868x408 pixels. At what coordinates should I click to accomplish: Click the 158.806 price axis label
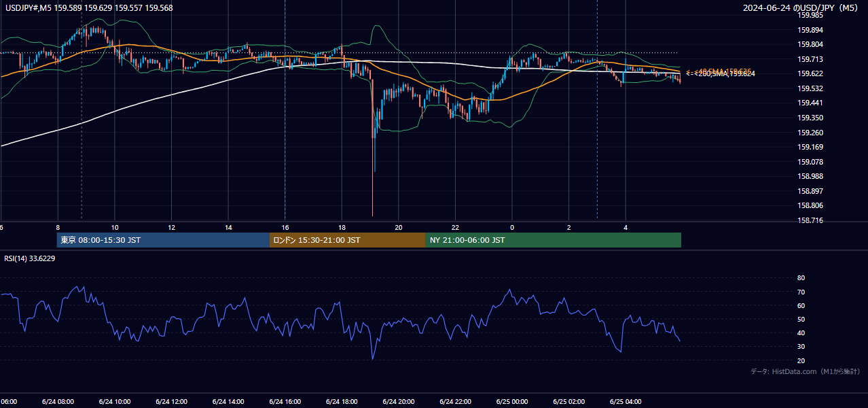click(810, 205)
